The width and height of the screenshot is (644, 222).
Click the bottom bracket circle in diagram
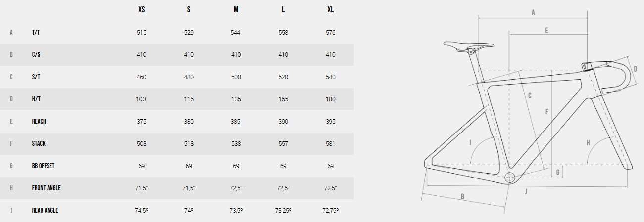click(x=509, y=178)
